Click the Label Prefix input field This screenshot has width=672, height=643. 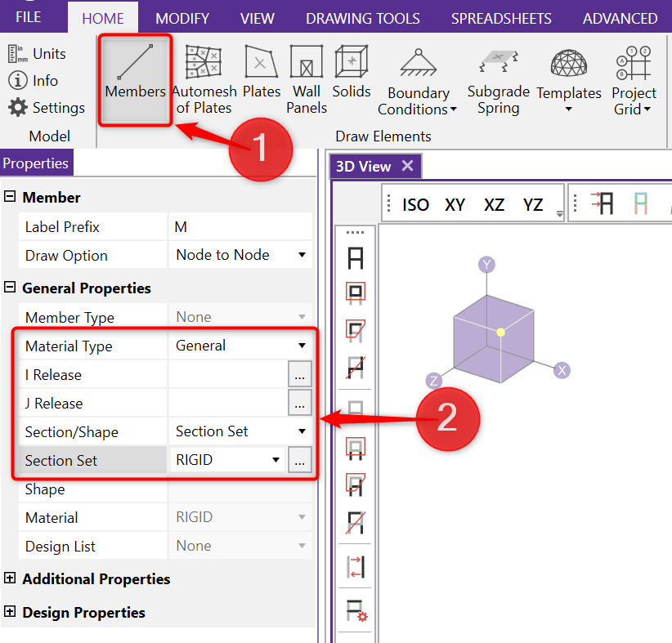coord(240,227)
